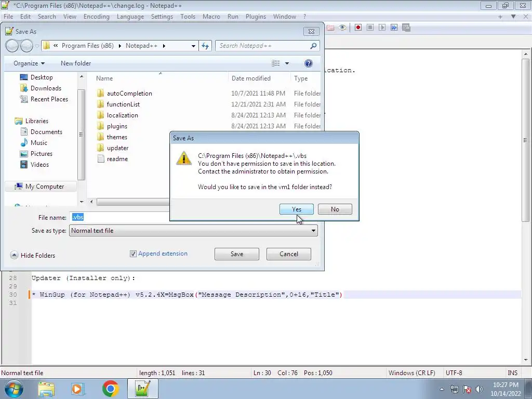Image resolution: width=532 pixels, height=399 pixels.
Task: Select the autoCompletion folder
Action: tap(129, 94)
